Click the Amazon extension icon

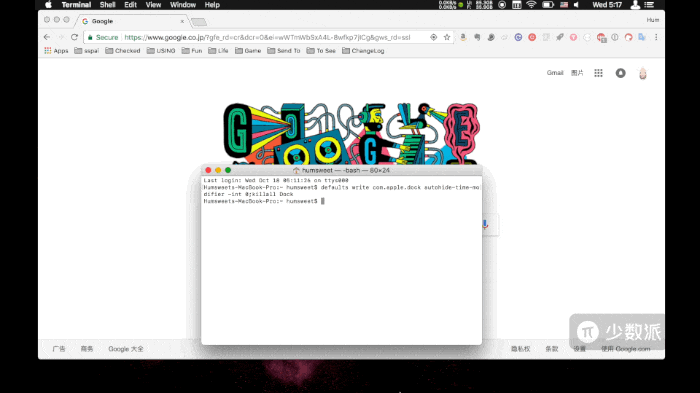[463, 37]
